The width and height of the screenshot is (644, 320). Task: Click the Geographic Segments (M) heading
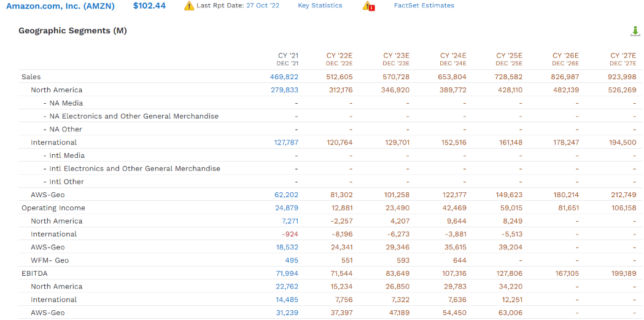(72, 31)
